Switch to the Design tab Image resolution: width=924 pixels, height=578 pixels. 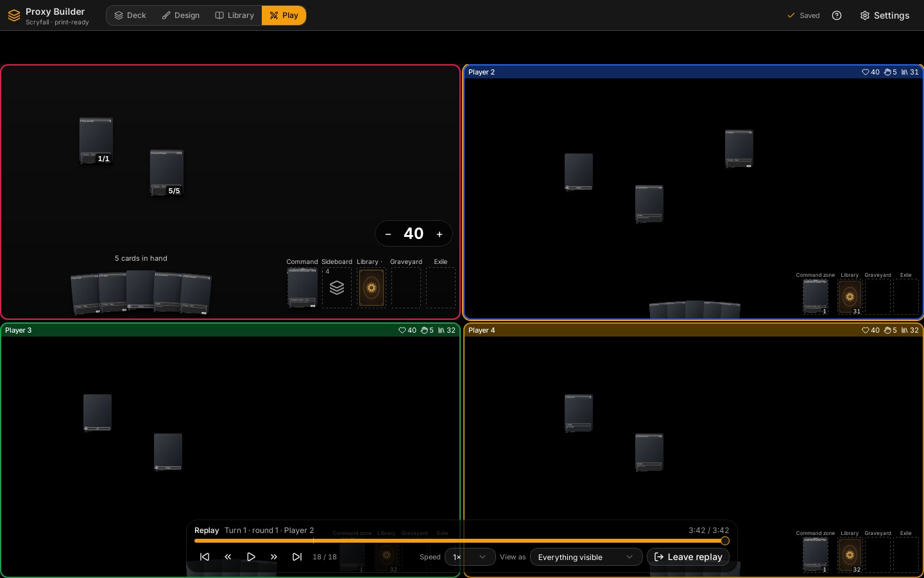point(181,15)
